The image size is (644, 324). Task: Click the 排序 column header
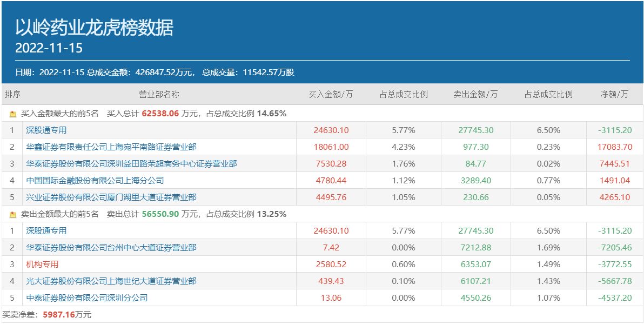click(12, 95)
